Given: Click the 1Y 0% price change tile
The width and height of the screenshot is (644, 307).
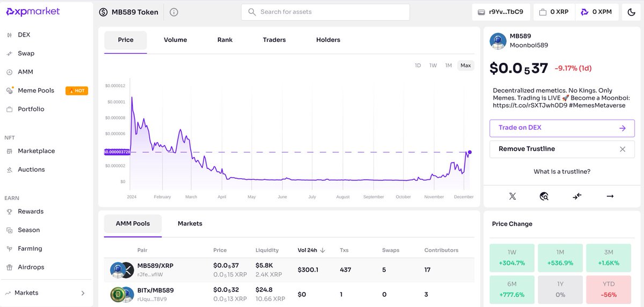Looking at the screenshot, I should click(560, 289).
